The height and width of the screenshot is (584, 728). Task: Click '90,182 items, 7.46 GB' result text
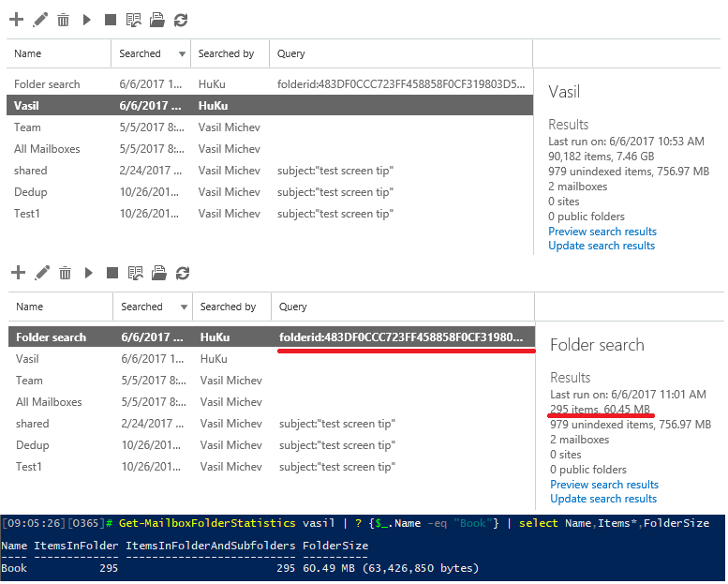602,157
